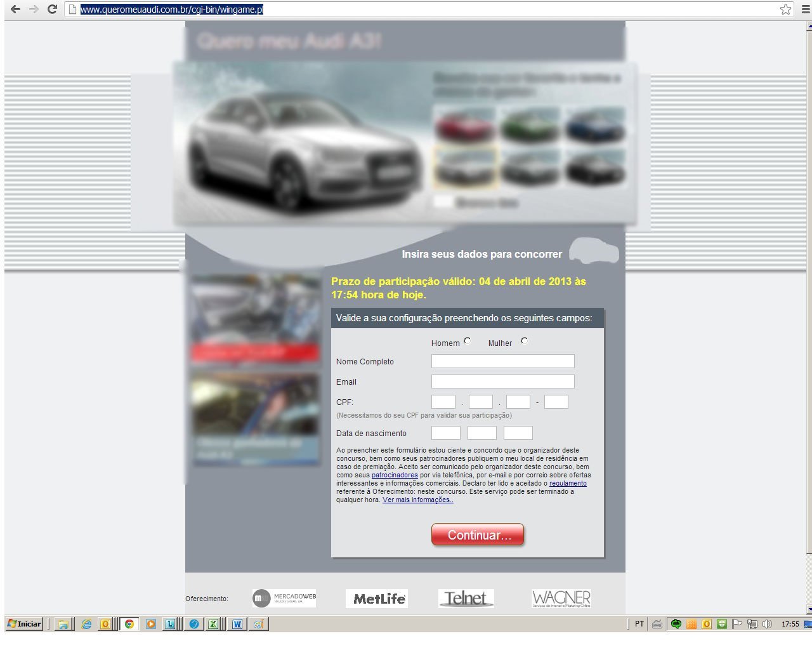Open Excel from the taskbar

[213, 624]
